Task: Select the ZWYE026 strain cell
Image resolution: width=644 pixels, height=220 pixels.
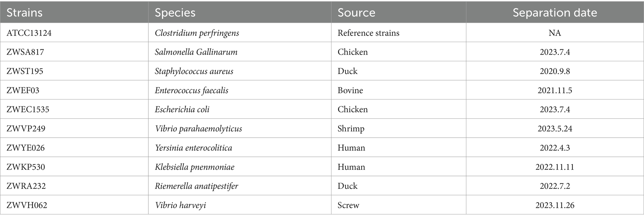Action: click(74, 148)
